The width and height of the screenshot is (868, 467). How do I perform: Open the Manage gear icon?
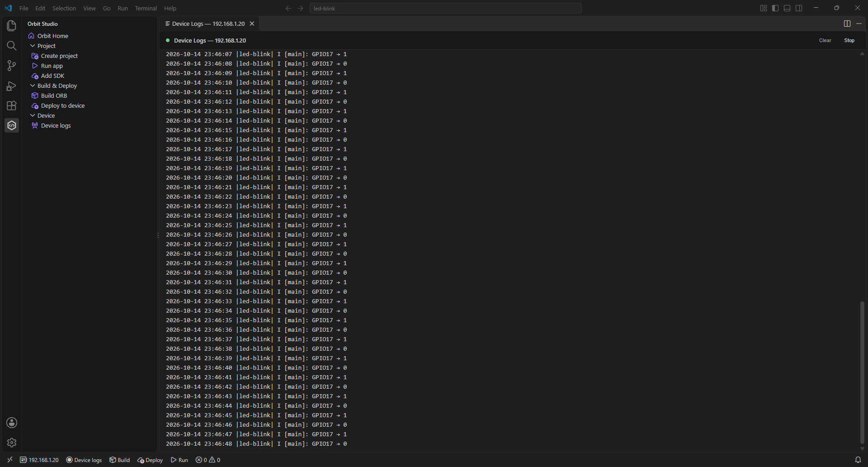12,443
